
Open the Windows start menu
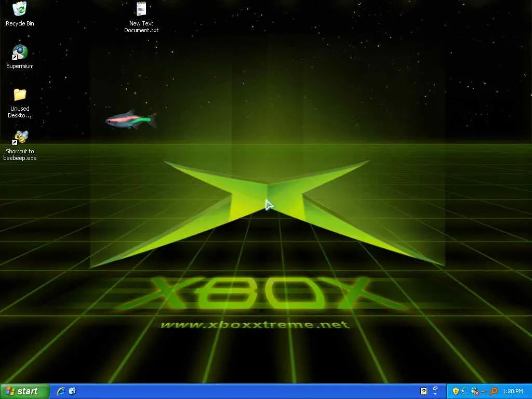click(x=24, y=391)
